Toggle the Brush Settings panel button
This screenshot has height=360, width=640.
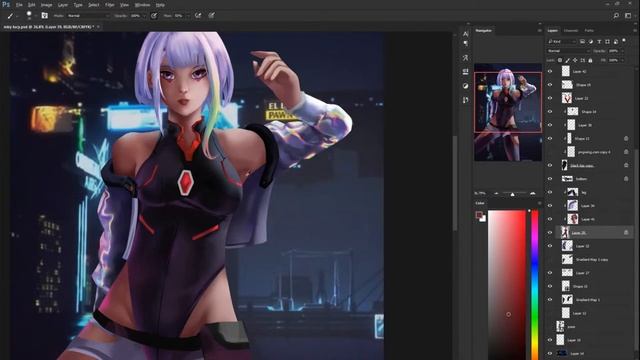click(x=44, y=16)
